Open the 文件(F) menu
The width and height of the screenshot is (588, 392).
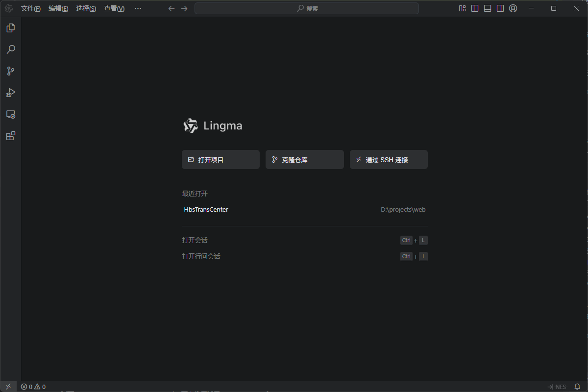tap(31, 8)
